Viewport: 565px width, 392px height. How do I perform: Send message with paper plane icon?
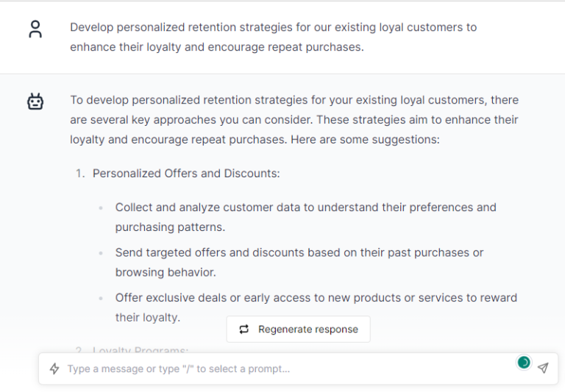pos(543,368)
